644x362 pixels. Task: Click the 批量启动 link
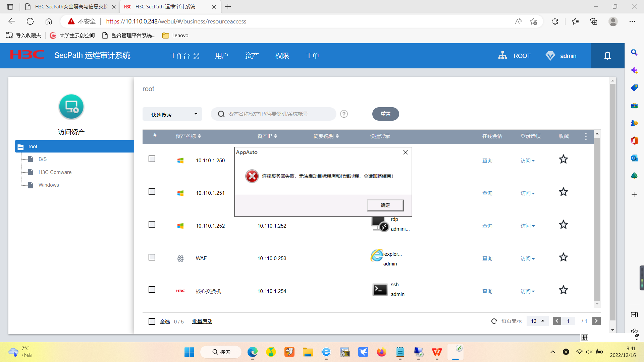coord(202,321)
